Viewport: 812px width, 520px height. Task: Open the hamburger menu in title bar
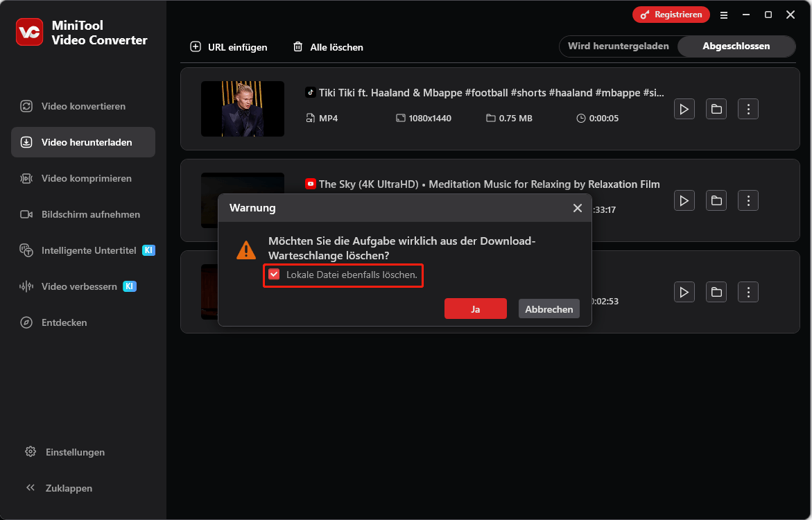coord(724,15)
